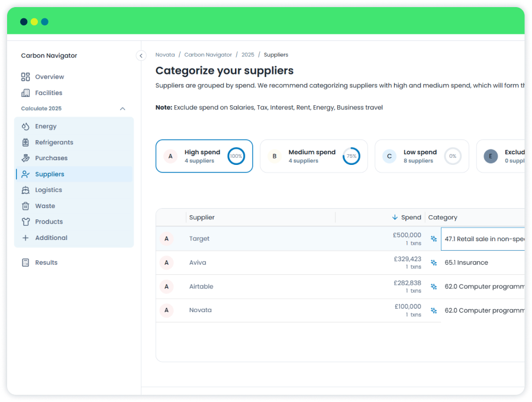532x402 pixels.
Task: Open Airtable's Computer programming category dropdown
Action: point(483,286)
